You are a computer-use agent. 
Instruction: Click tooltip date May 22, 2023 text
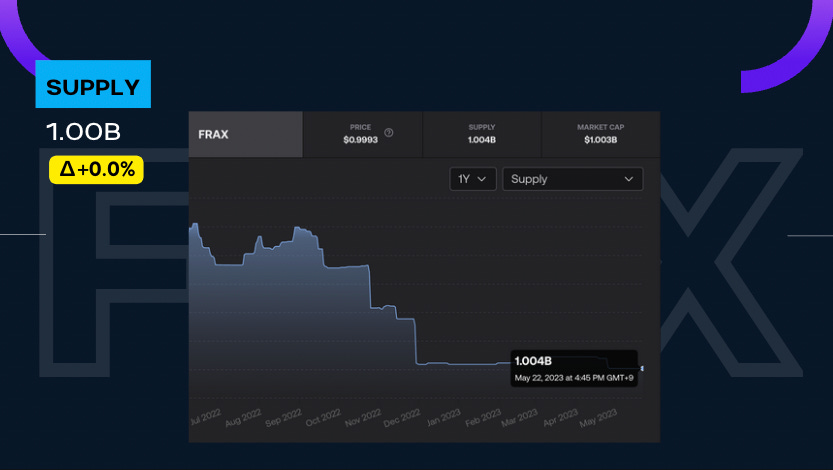(x=574, y=378)
